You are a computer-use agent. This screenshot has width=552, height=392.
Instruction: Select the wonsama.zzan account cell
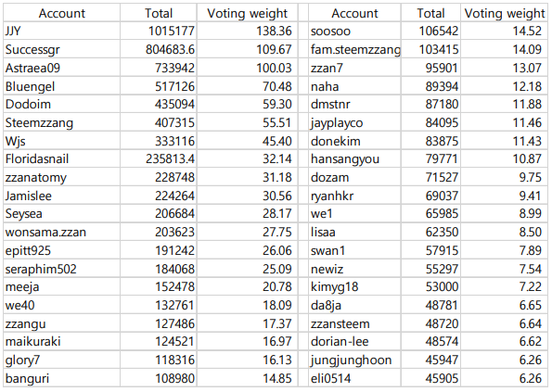[62, 232]
